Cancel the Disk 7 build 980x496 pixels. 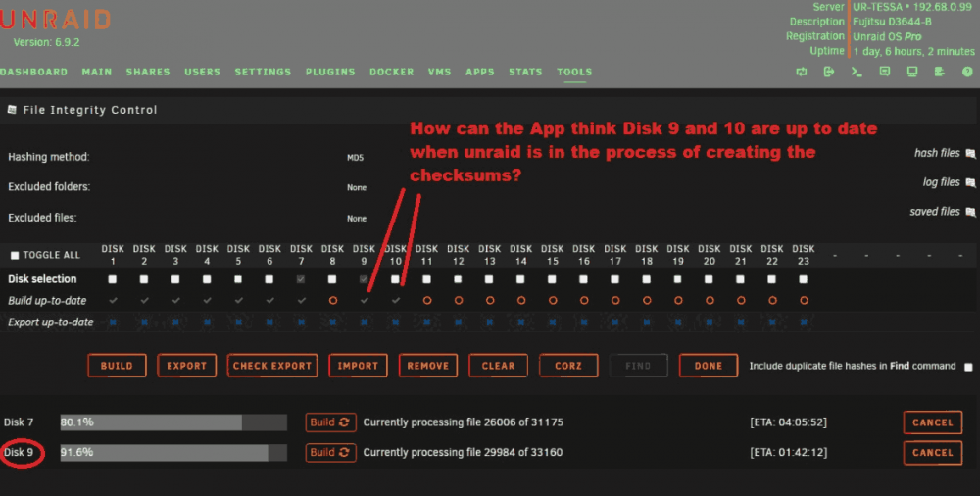[933, 422]
